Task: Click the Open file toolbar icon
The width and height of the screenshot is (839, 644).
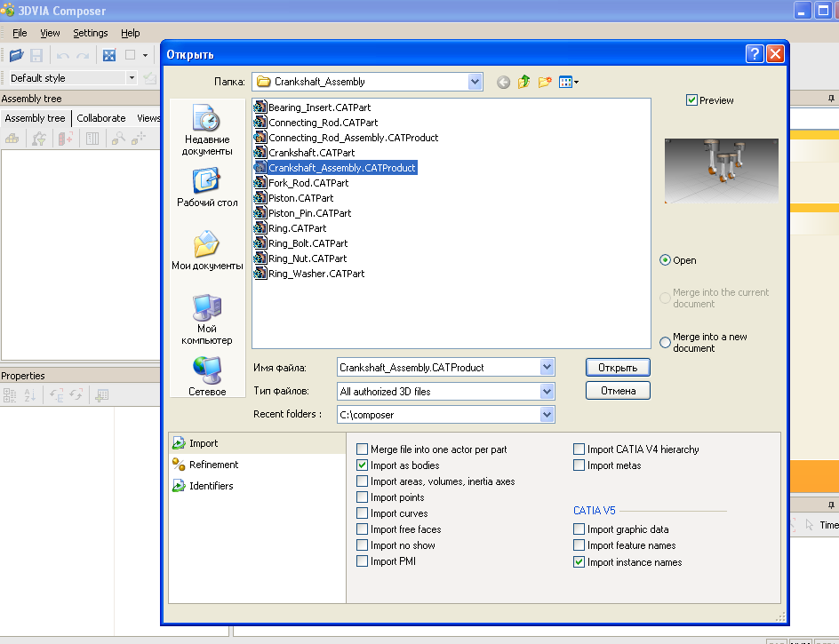Action: point(16,55)
